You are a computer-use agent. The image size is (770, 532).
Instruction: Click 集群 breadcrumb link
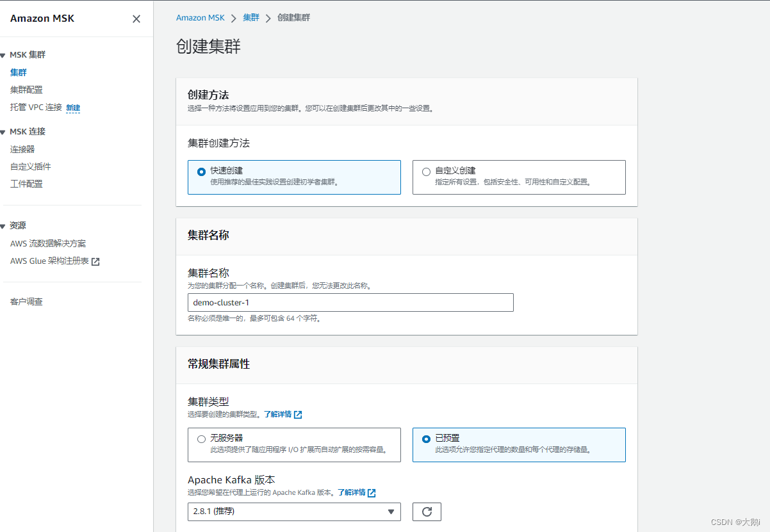point(251,18)
